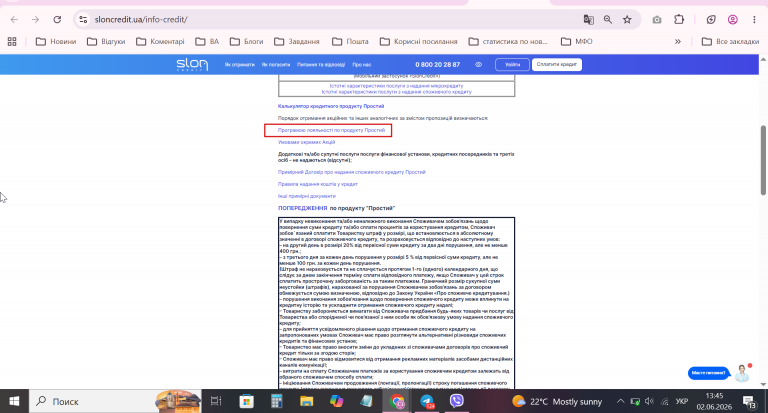This screenshot has height=413, width=768.
Task: Open the Коментарі bookmark folder
Action: pyautogui.click(x=160, y=42)
